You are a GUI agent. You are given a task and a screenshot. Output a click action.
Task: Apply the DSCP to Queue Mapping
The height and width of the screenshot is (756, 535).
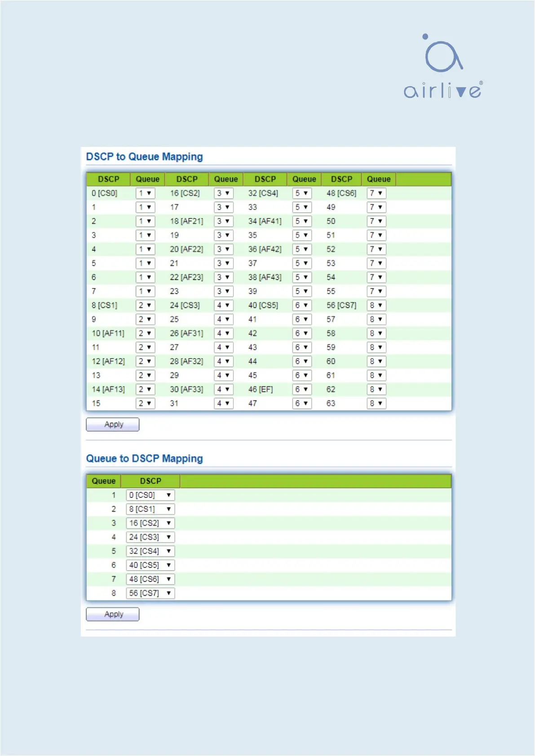point(113,425)
